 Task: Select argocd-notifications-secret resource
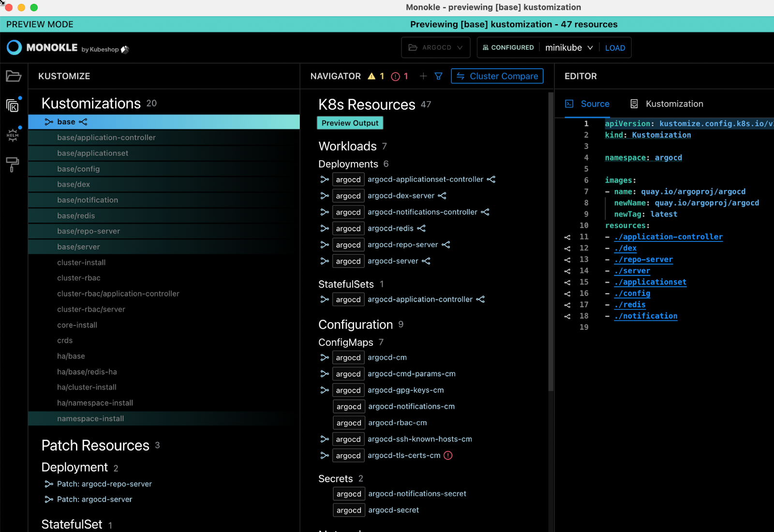417,494
